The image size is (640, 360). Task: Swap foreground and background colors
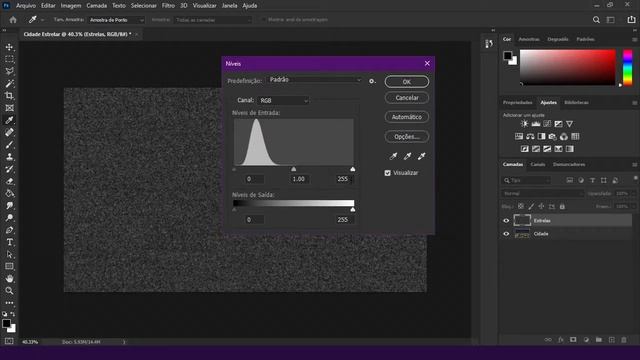click(13, 314)
